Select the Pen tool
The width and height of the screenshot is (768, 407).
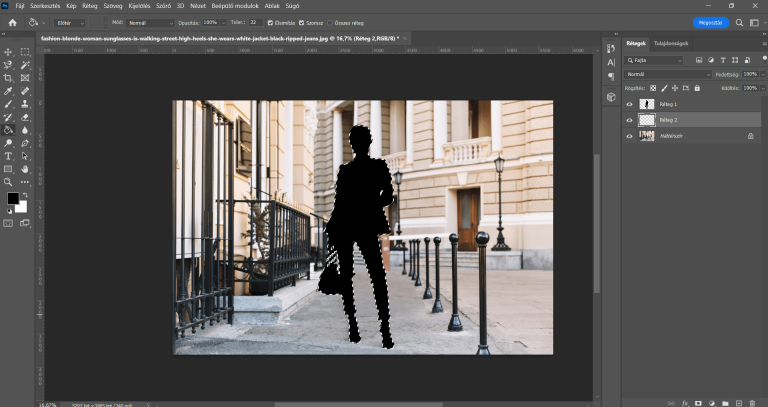click(25, 143)
